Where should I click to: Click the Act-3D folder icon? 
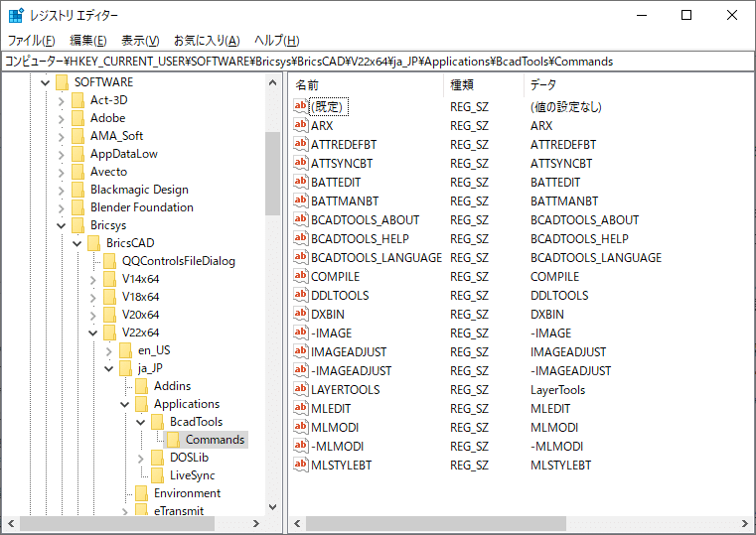(77, 100)
